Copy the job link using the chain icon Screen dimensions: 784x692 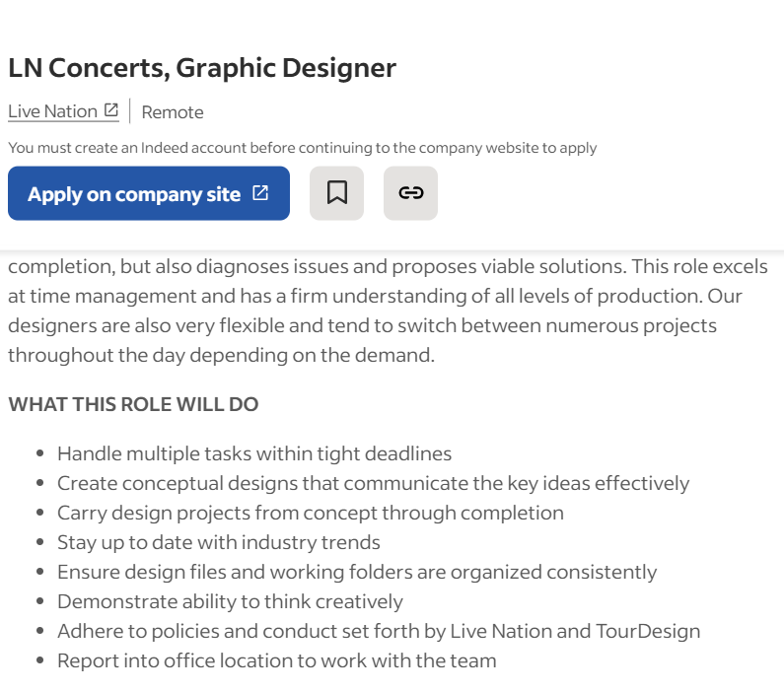pyautogui.click(x=410, y=193)
